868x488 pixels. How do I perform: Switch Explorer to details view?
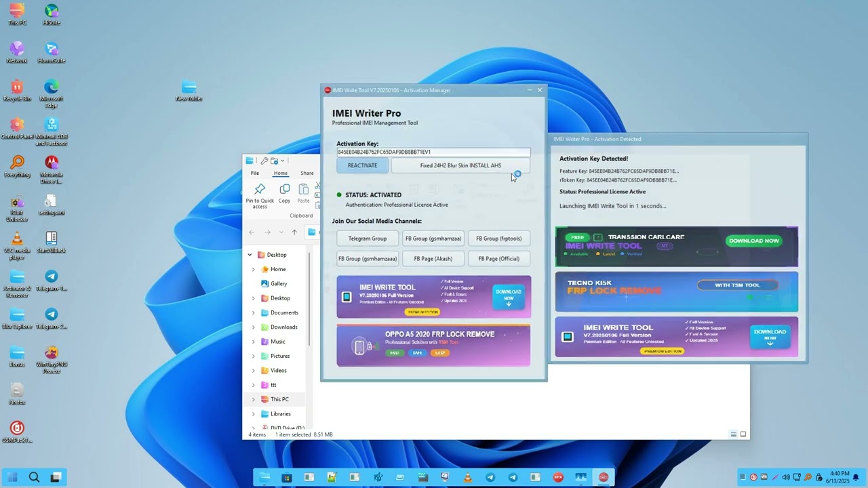coord(734,434)
